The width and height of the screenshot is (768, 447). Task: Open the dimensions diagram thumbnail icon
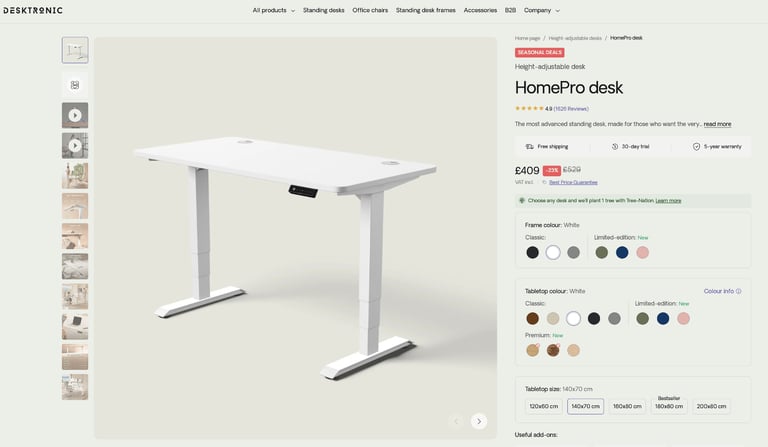[75, 85]
